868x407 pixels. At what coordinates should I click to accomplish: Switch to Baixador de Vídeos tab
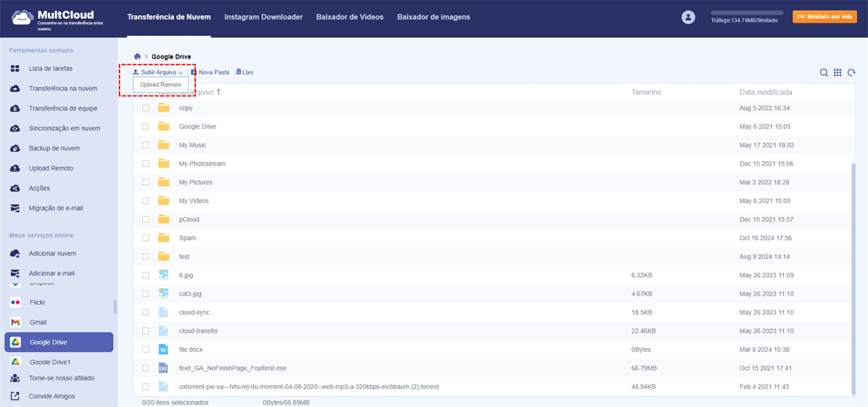(350, 17)
